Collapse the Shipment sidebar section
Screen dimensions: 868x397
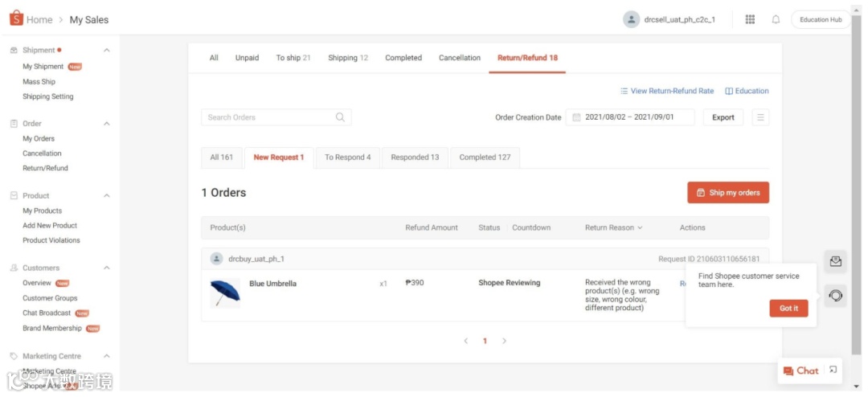(107, 51)
